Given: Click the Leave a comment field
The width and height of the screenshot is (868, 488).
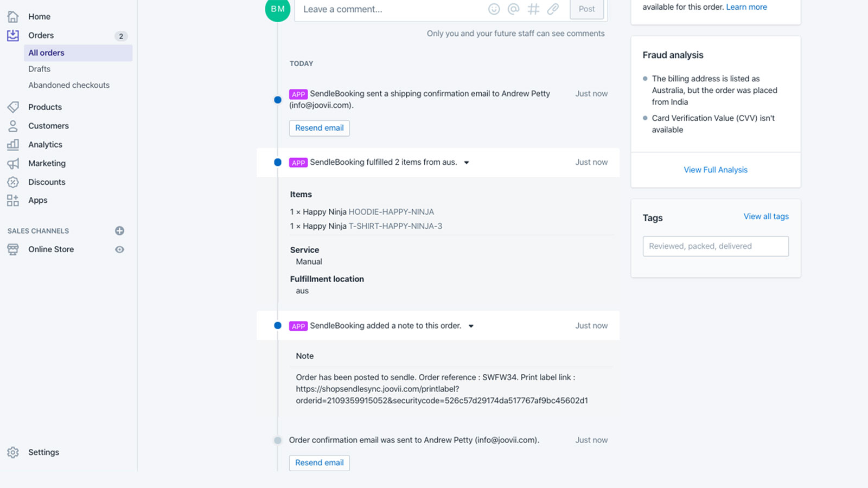Looking at the screenshot, I should click(391, 9).
